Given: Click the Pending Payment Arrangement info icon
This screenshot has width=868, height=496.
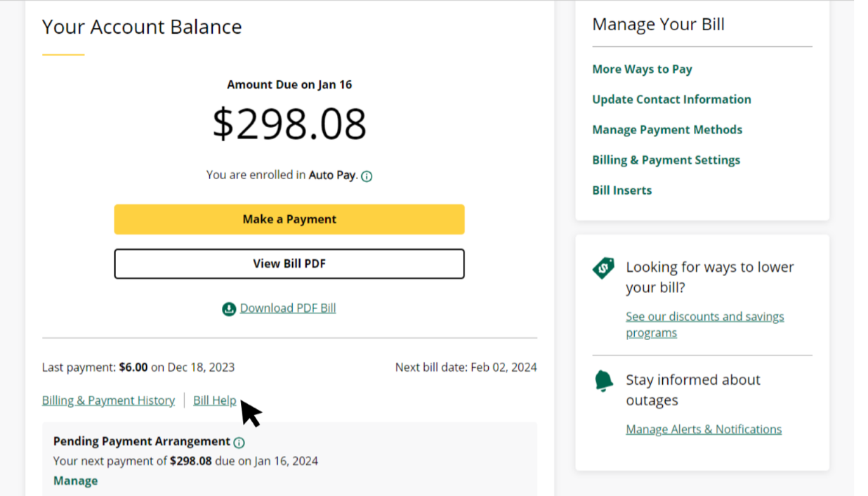Looking at the screenshot, I should coord(239,443).
